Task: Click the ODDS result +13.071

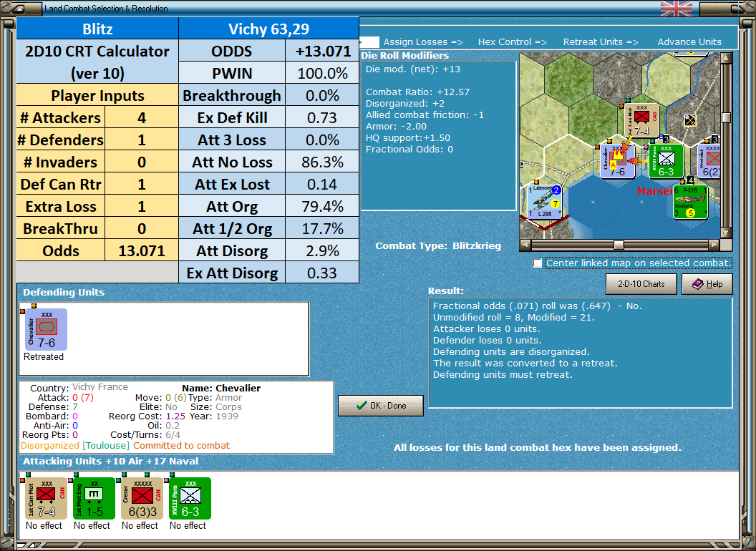Action: point(322,51)
